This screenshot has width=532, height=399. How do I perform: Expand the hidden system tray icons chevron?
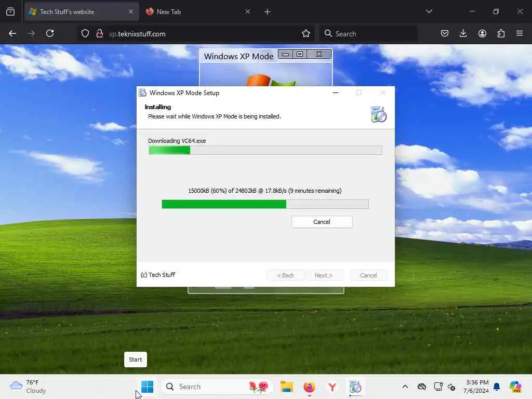(405, 387)
